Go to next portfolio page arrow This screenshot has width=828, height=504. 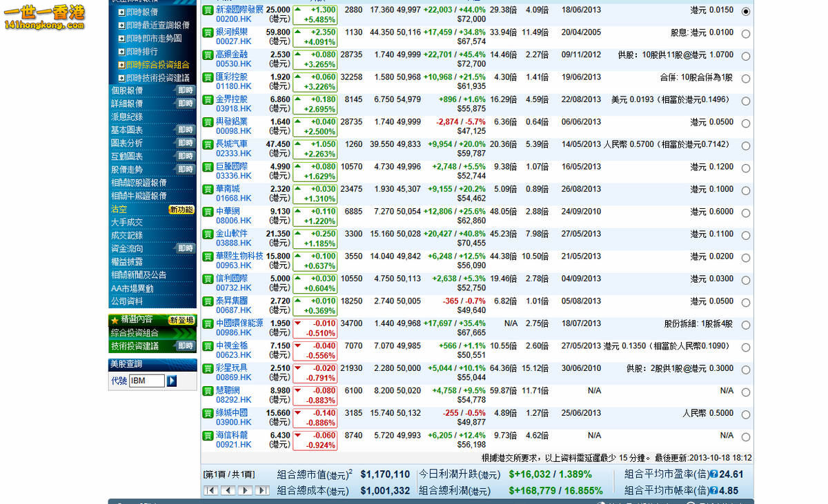click(x=245, y=490)
